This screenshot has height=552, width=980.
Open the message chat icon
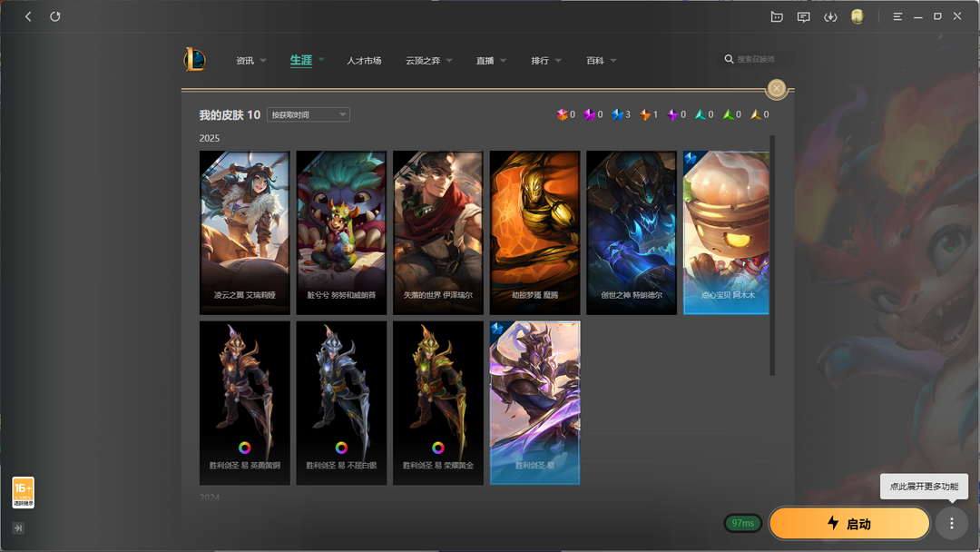[x=804, y=17]
